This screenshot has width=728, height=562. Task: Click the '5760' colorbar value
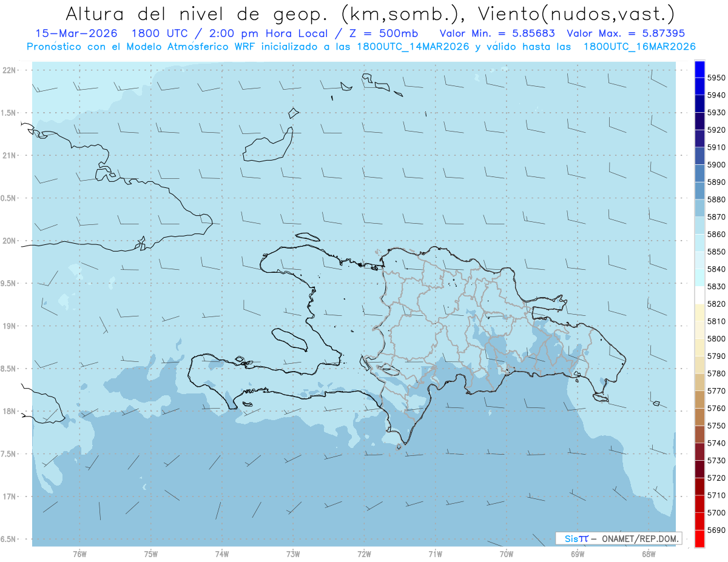(x=717, y=408)
